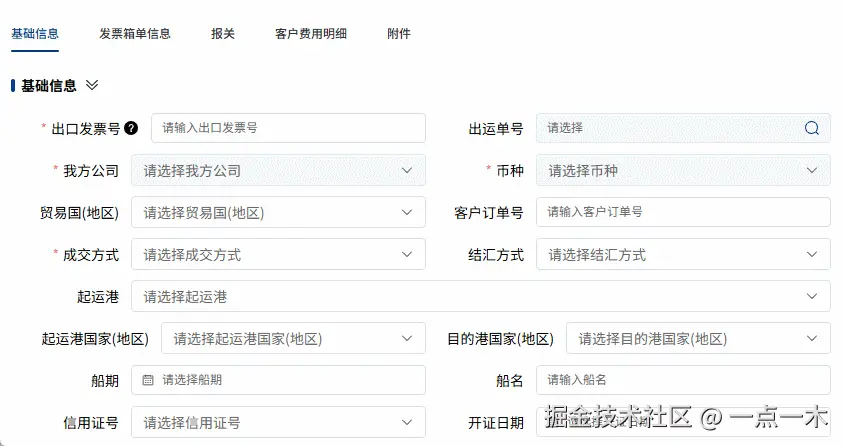The height and width of the screenshot is (446, 844).
Task: Open the 贸易国(地区) dropdown
Action: 278,213
